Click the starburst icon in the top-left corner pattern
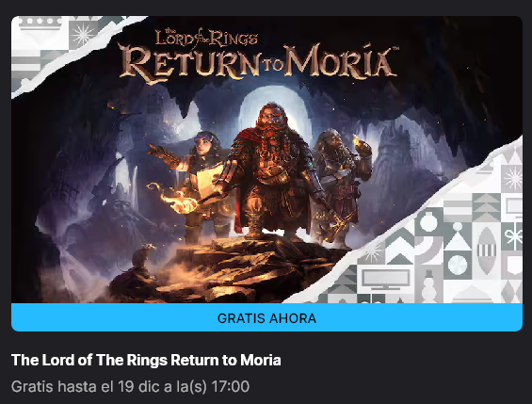This screenshot has width=532, height=404. coord(83,34)
